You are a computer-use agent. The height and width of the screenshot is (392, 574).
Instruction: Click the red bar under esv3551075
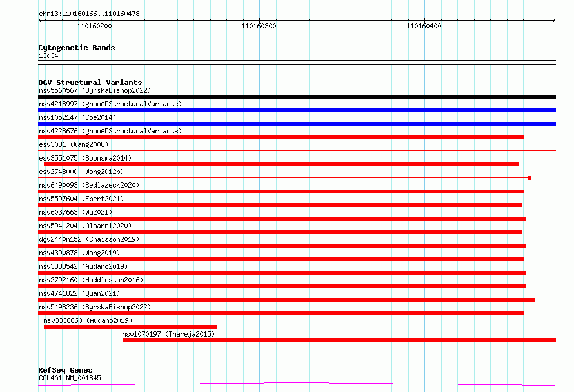281,164
